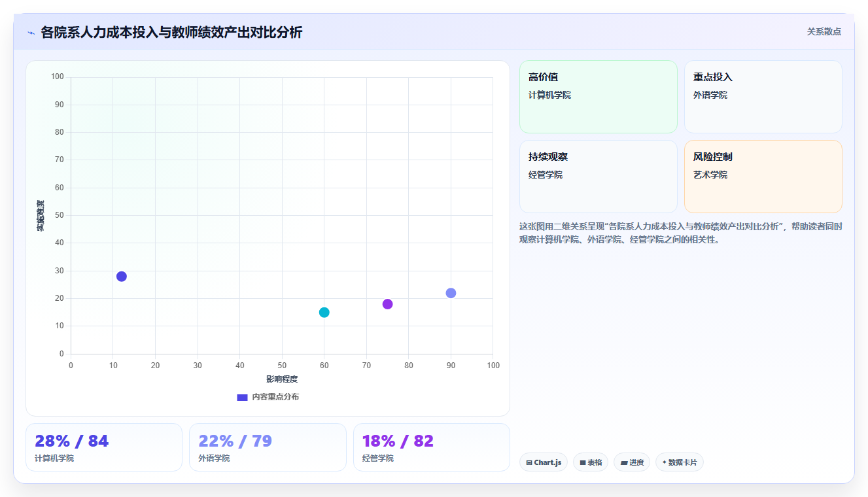Select the purple data point at x=75

pos(387,304)
